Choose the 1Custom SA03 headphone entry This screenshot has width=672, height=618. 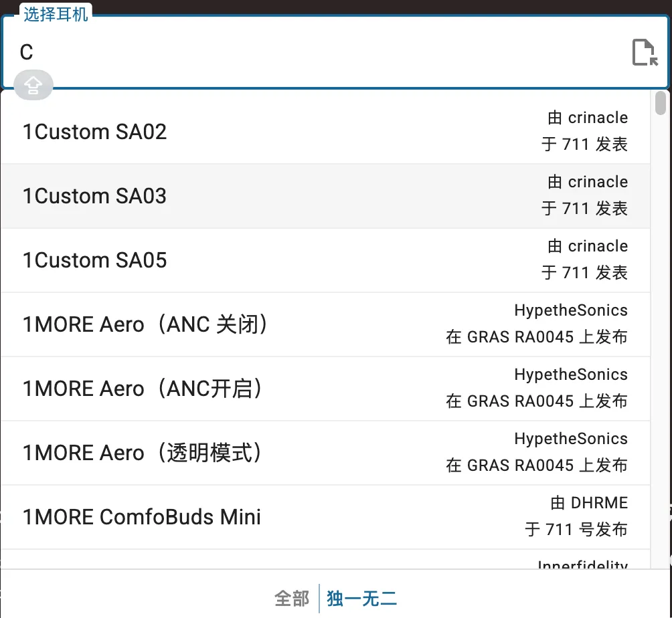(94, 196)
